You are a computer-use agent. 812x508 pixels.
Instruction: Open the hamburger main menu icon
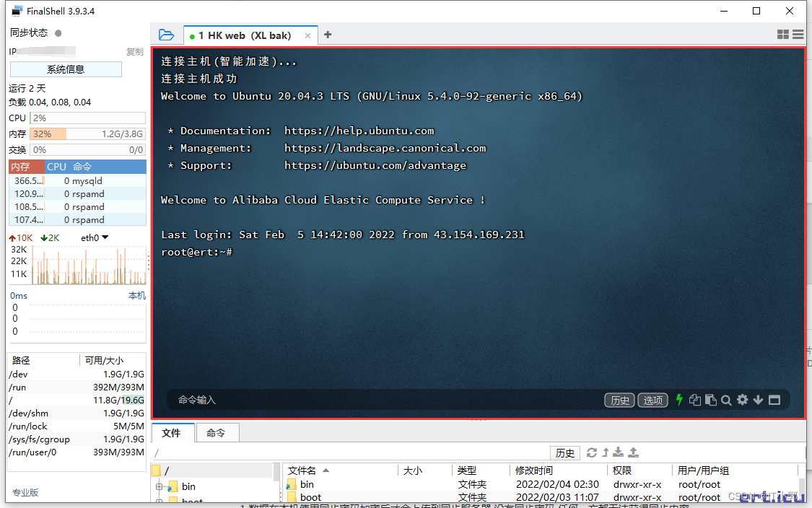[x=798, y=34]
